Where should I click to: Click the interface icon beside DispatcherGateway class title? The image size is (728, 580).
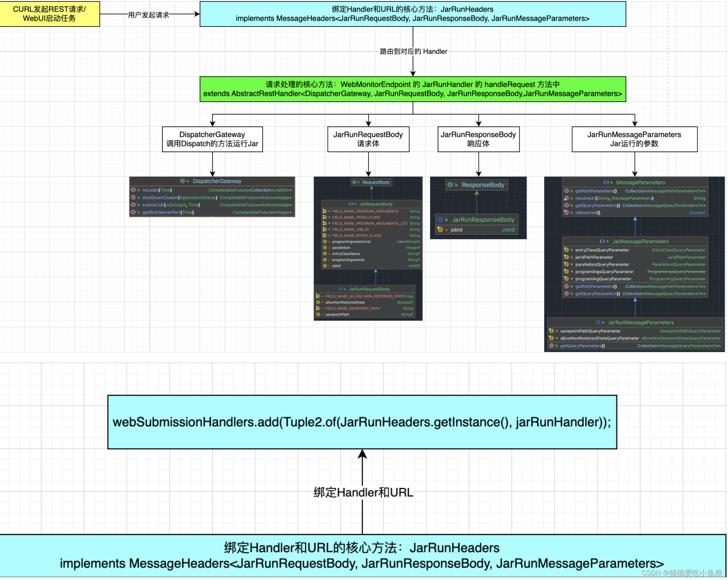pyautogui.click(x=183, y=181)
